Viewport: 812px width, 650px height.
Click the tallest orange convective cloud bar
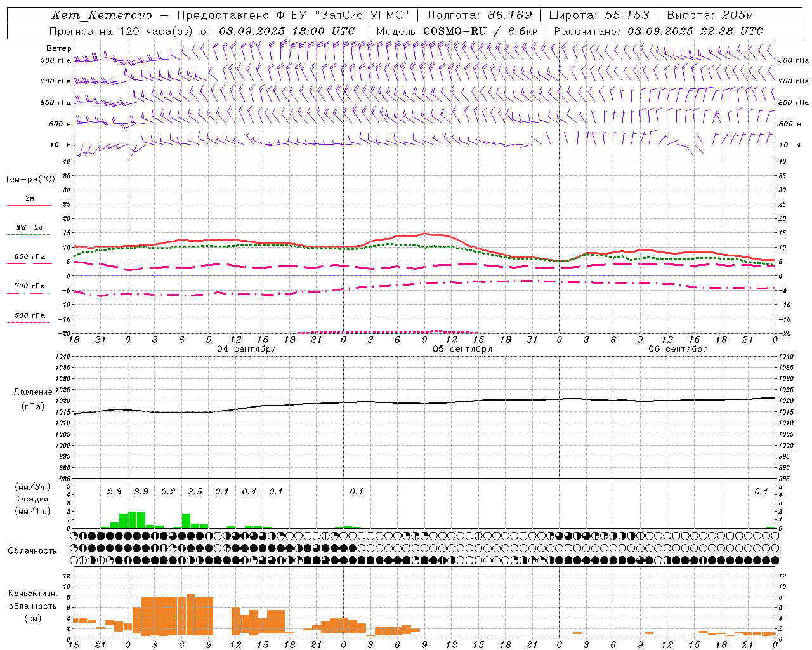pos(190,614)
